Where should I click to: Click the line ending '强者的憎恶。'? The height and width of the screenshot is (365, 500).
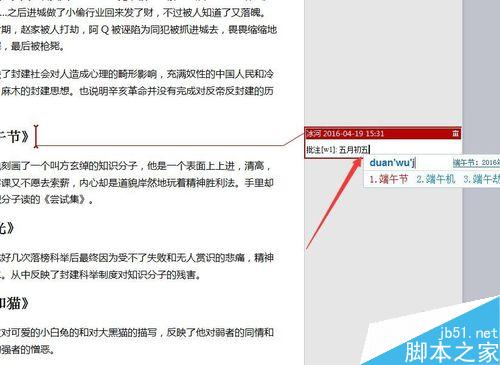point(27,349)
